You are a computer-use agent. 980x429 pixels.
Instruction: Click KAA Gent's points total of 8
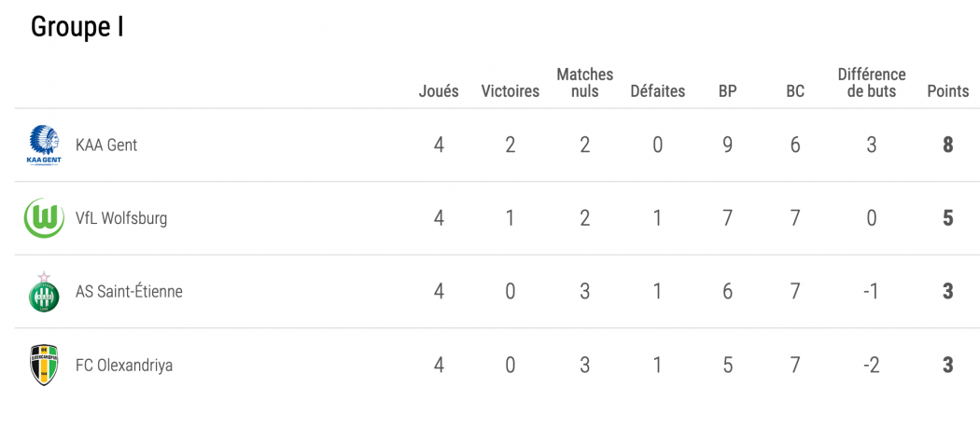tap(948, 145)
